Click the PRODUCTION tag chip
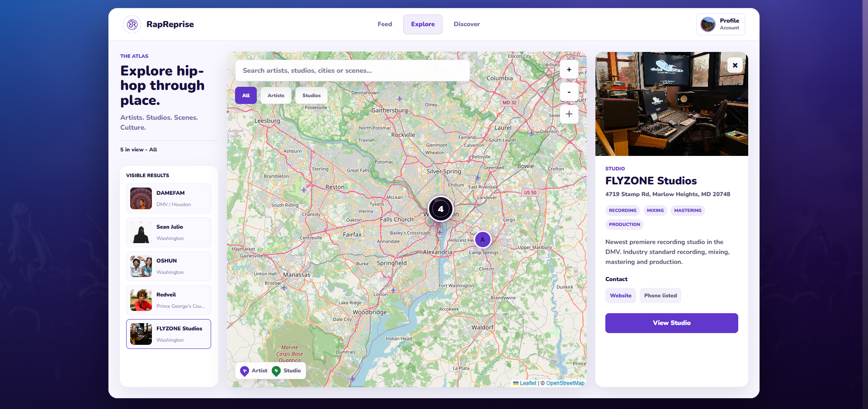The height and width of the screenshot is (409, 868). pos(624,225)
